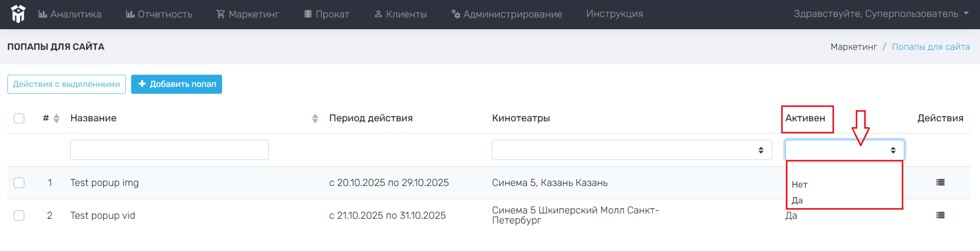The image size is (980, 251).
Task: Click period с 20.10.2025 по 29.10.2025
Action: (x=389, y=183)
